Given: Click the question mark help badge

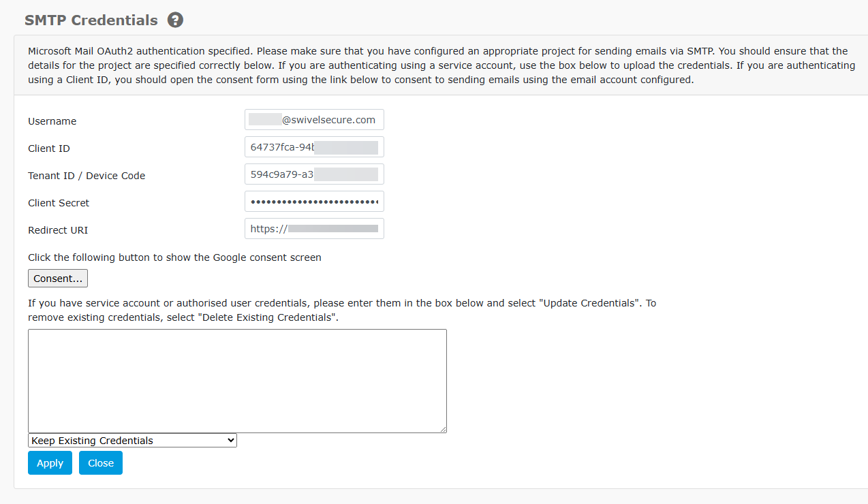Looking at the screenshot, I should (175, 20).
